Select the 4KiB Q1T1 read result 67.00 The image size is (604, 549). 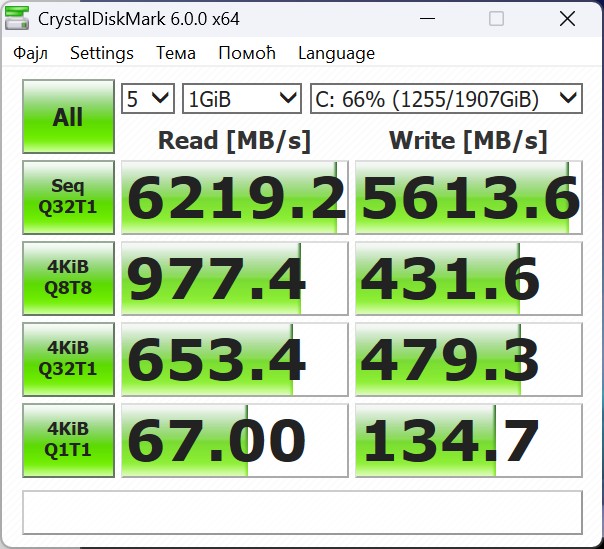pos(235,440)
